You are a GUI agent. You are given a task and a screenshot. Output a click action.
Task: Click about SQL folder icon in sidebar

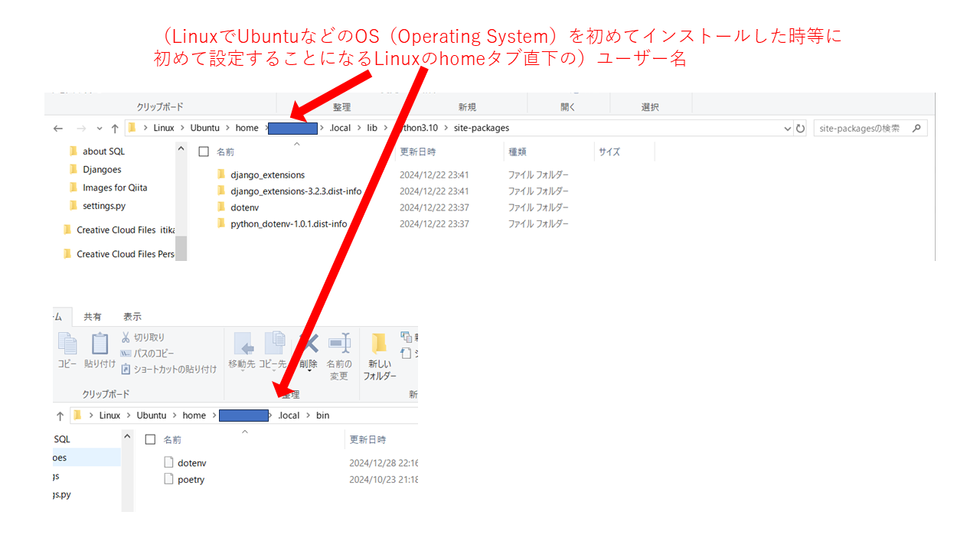click(x=73, y=151)
